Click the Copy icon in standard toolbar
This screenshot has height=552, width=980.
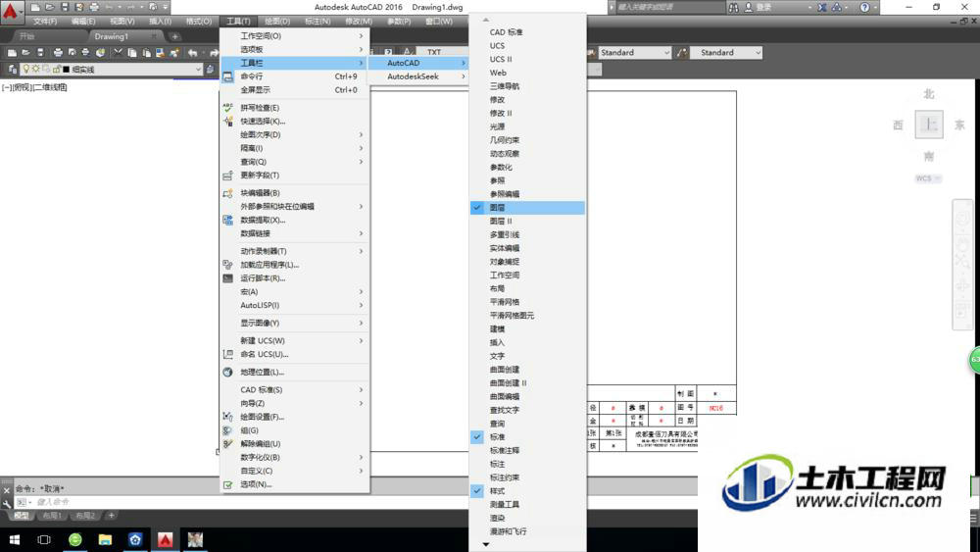pos(132,53)
